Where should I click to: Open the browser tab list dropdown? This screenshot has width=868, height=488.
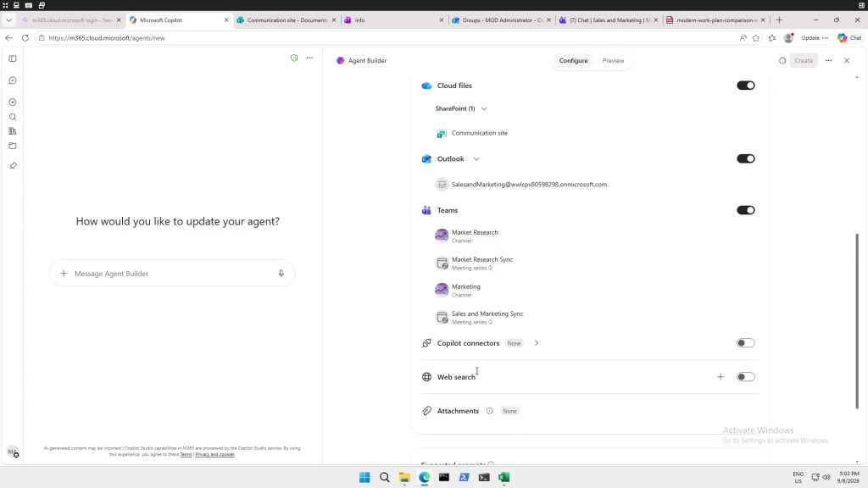[x=8, y=20]
